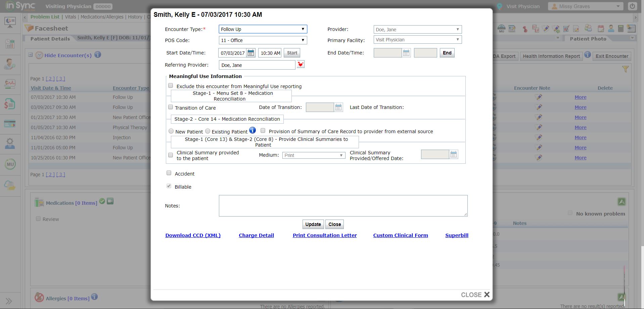Open the Date of Transition calendar icon
Viewport: 644px width, 309px height.
point(338,107)
